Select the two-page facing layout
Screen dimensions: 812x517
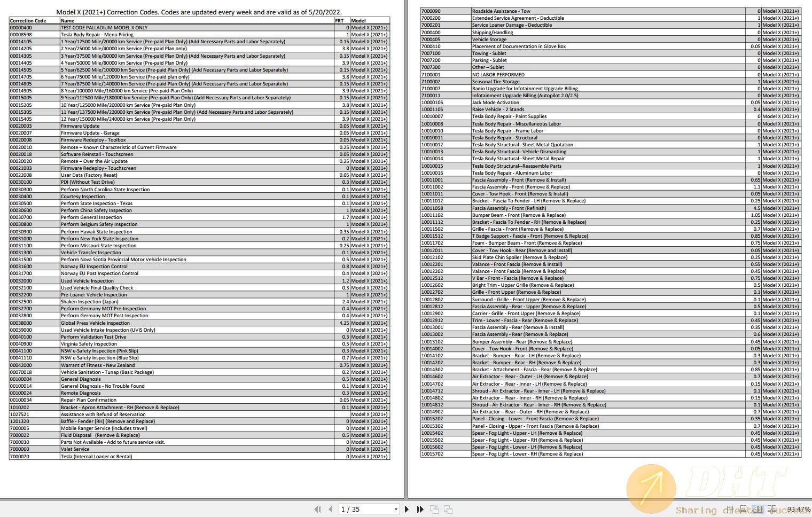[758, 510]
